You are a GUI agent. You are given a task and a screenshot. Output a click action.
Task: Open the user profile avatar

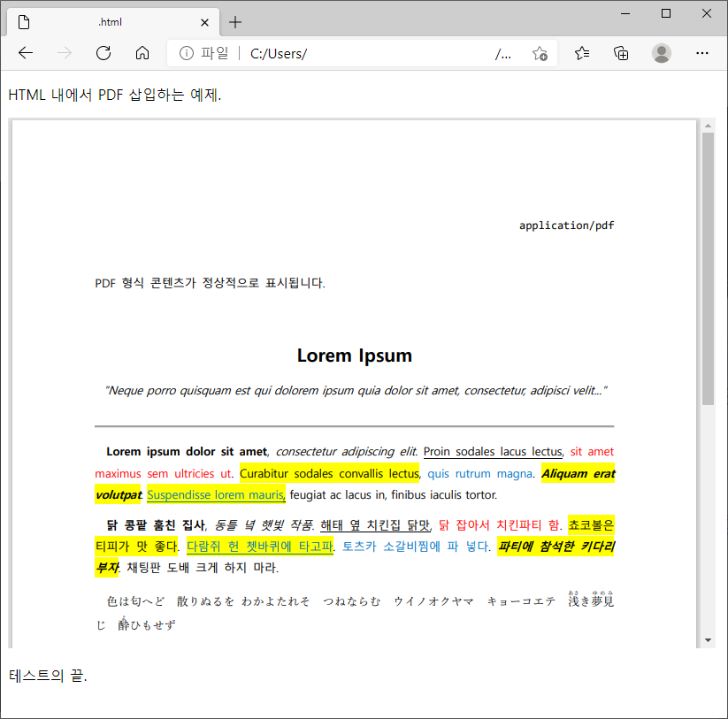[x=661, y=53]
